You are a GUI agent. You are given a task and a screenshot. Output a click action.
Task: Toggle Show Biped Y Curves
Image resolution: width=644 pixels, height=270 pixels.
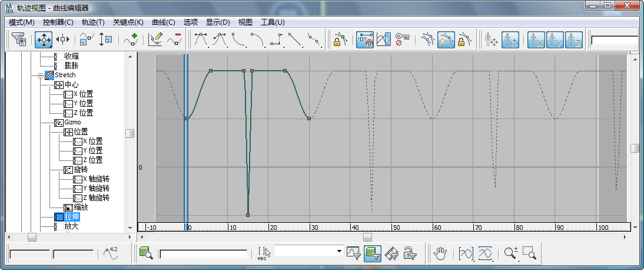click(x=555, y=40)
